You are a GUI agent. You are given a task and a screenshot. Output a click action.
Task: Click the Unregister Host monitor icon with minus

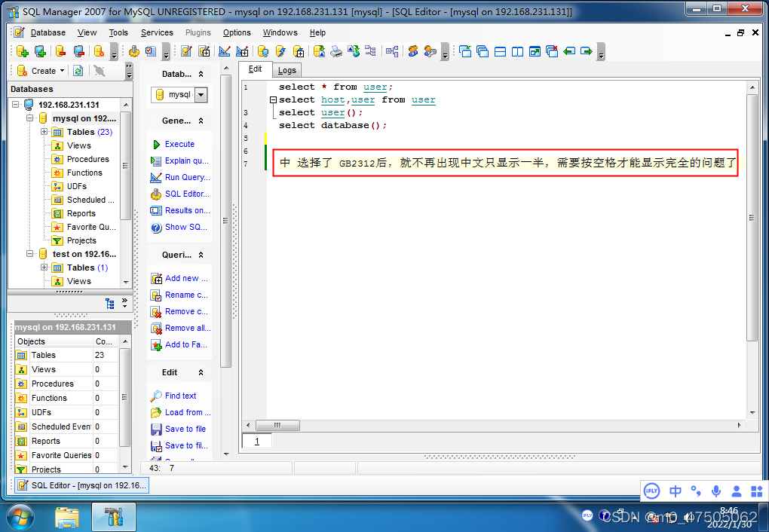click(78, 51)
